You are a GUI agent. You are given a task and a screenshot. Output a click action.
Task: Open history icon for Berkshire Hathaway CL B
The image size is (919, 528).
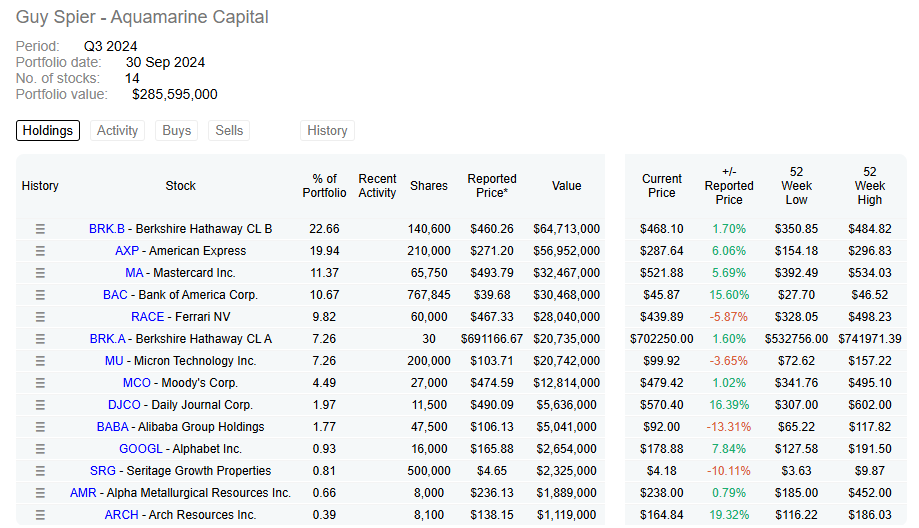(x=40, y=229)
